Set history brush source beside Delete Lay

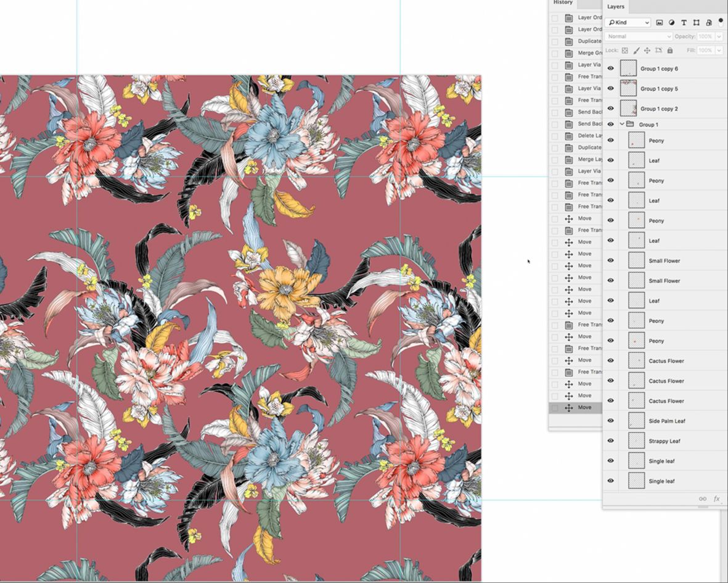click(555, 136)
